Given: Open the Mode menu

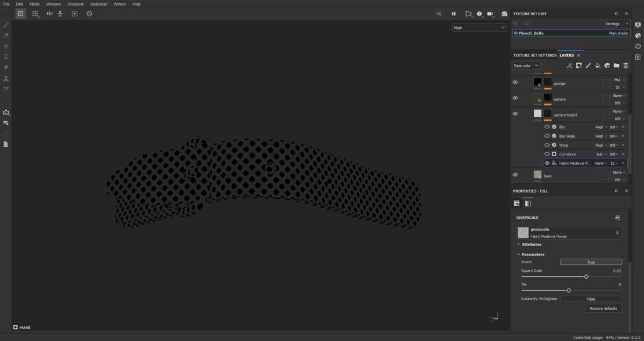Looking at the screenshot, I should [35, 4].
